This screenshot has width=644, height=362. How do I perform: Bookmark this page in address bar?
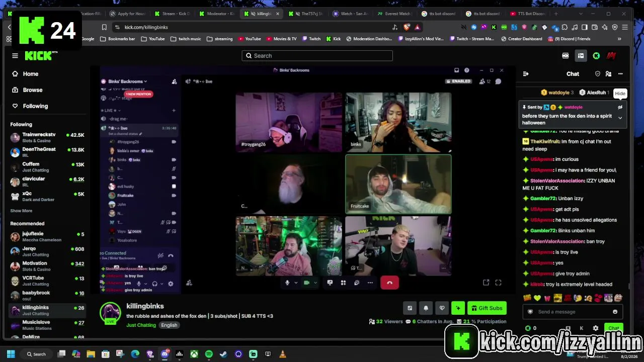coord(104,27)
